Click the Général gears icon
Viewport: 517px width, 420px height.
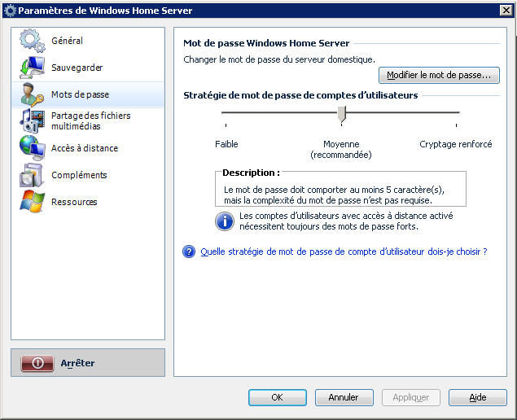pos(32,41)
